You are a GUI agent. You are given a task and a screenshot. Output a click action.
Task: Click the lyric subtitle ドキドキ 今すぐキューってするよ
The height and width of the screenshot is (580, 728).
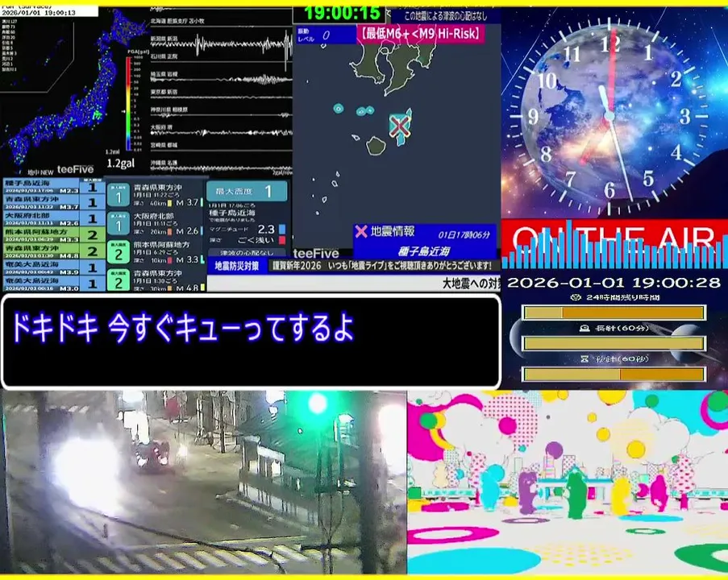coord(183,328)
